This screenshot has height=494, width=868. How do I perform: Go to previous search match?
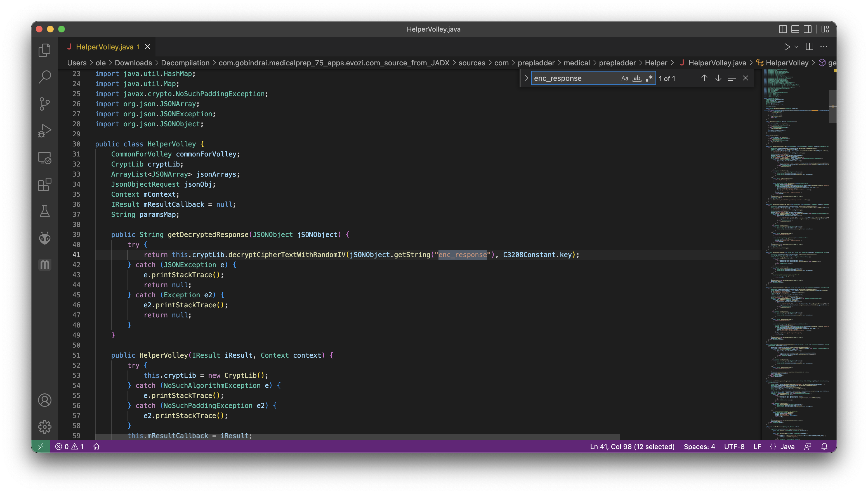[x=704, y=78]
